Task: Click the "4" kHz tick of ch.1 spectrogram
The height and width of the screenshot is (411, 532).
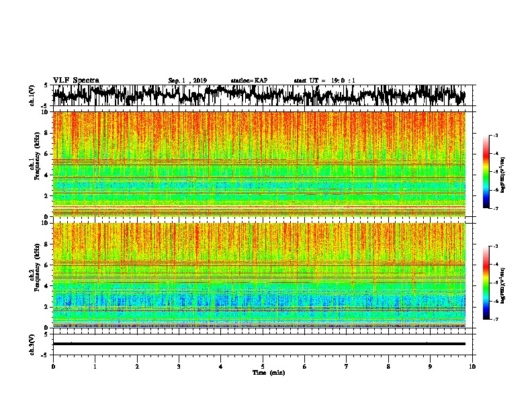Action: pos(46,175)
